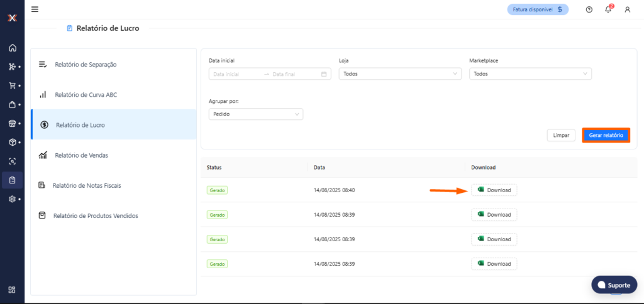This screenshot has height=304, width=644.
Task: Select the clipboard reports icon in sidebar
Action: (x=12, y=180)
